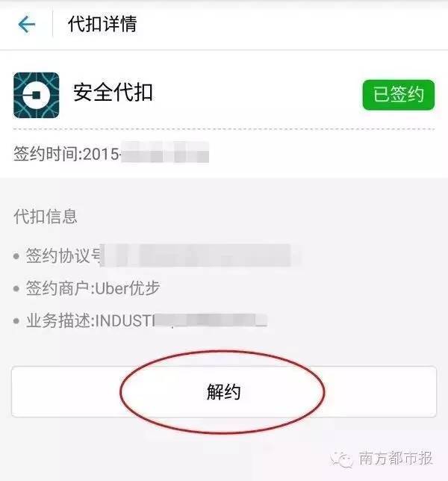Screen dimensions: 448x481
Task: Click the bullet before 签约协议号
Action: pyautogui.click(x=16, y=256)
